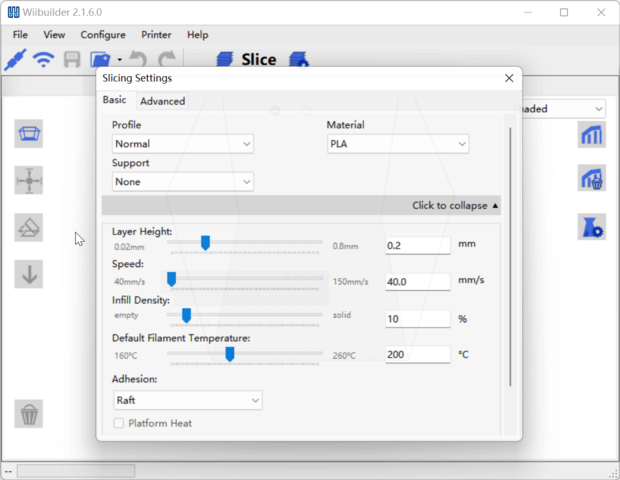Enable the Platform Heat checkbox

119,423
